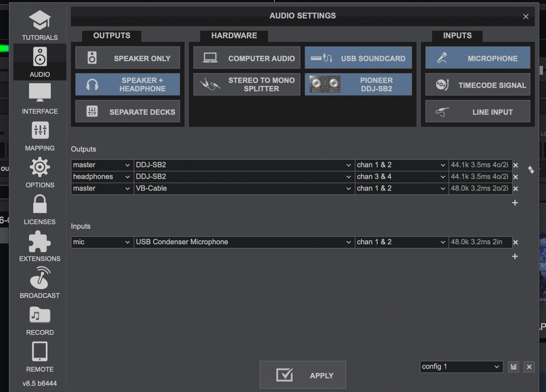Select USB Soundcard hardware
Image resolution: width=546 pixels, height=392 pixels.
point(358,58)
